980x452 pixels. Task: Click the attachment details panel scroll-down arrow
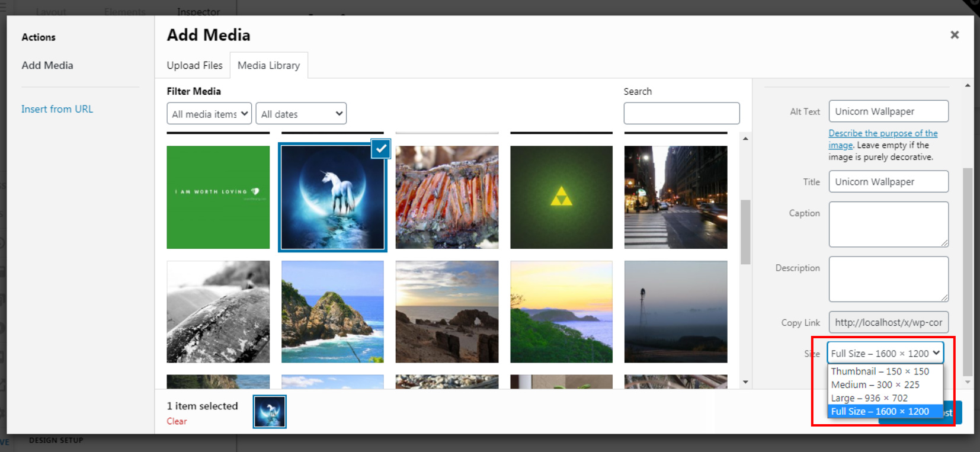click(x=968, y=382)
